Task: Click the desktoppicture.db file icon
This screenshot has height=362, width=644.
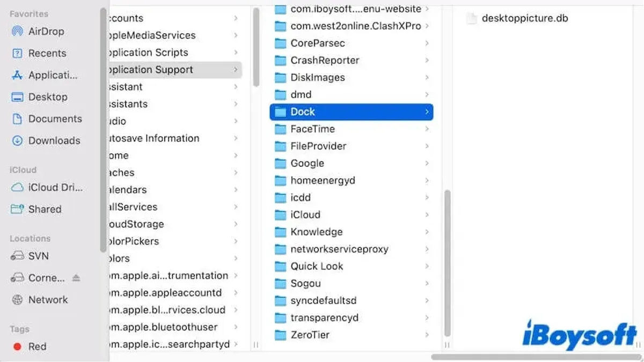Action: coord(471,18)
